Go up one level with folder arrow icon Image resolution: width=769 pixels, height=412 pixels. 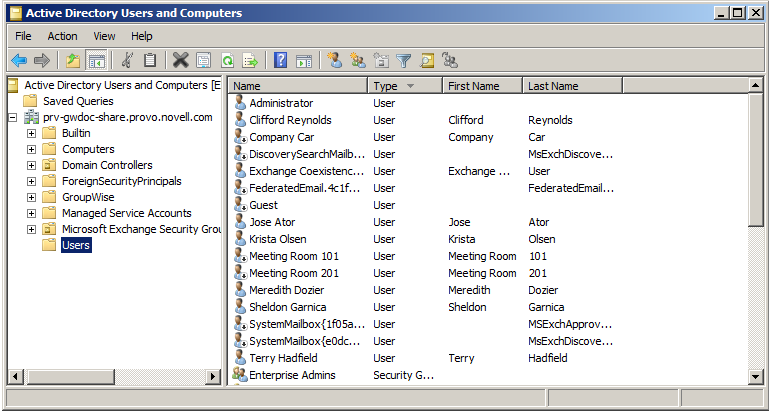point(73,61)
